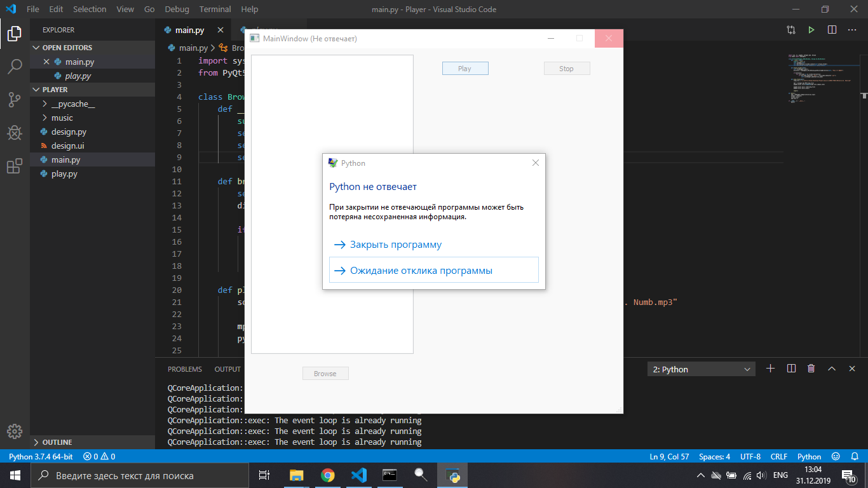Viewport: 868px width, 488px height.
Task: Open Task View on taskbar
Action: [264, 475]
